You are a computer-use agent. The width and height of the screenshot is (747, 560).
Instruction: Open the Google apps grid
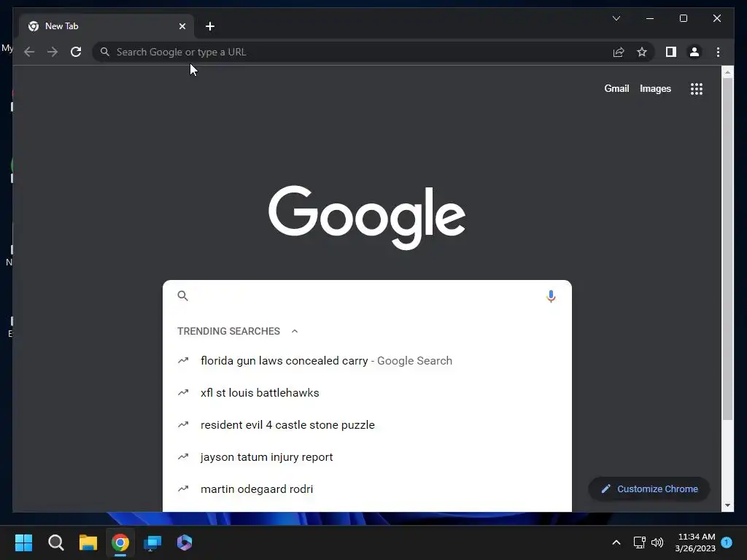(697, 88)
